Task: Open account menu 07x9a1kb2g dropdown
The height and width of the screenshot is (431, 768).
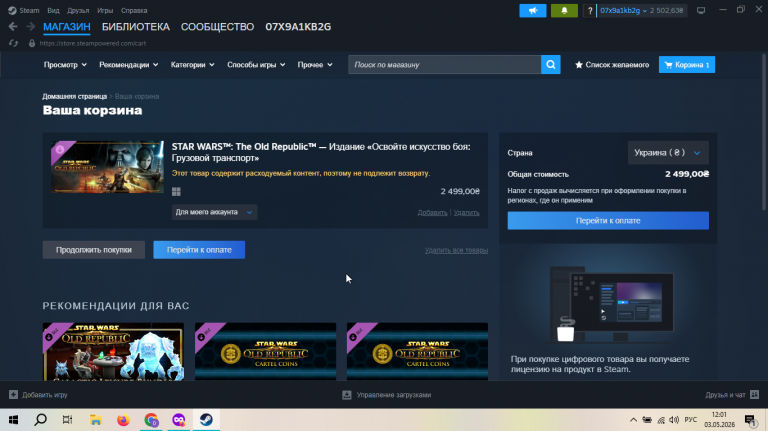Action: [623, 10]
